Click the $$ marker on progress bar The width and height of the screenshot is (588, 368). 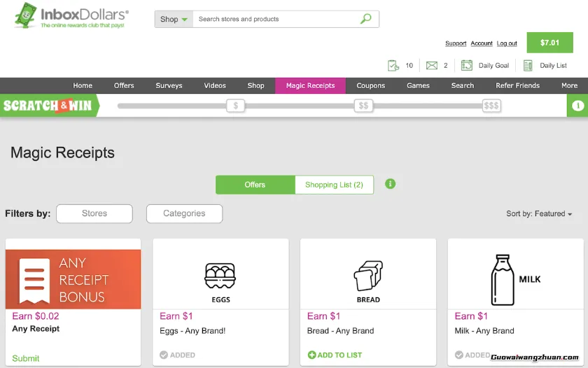coord(363,106)
